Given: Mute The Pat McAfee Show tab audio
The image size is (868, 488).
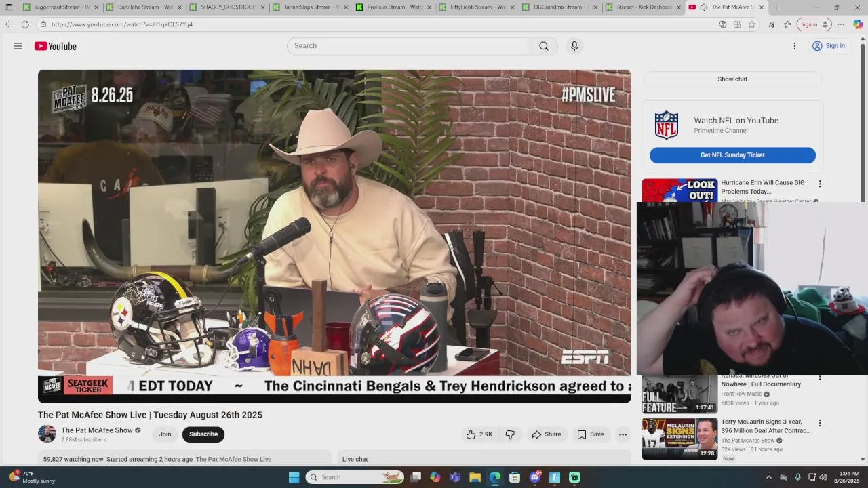Looking at the screenshot, I should click(704, 7).
